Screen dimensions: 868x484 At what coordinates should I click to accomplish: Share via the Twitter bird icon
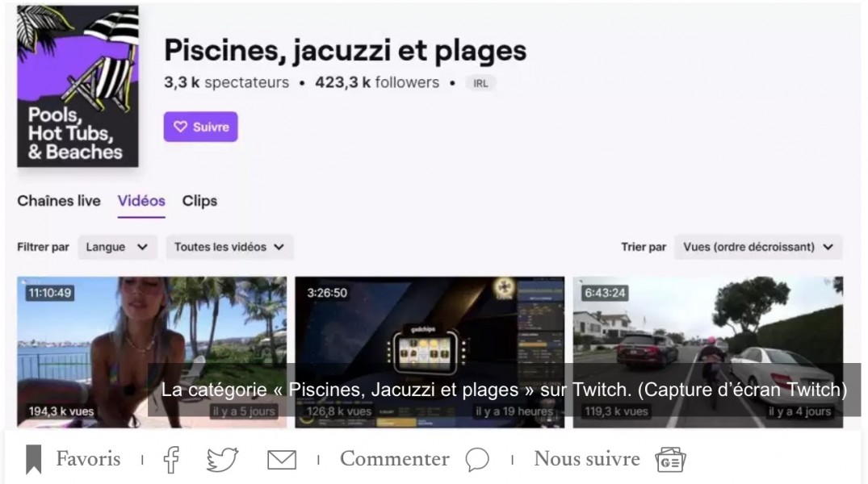(223, 460)
